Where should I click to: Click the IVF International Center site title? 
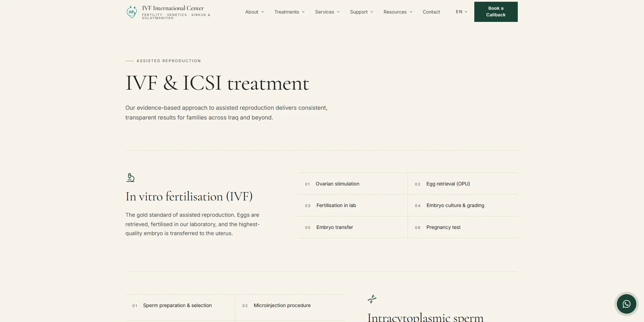(x=173, y=8)
